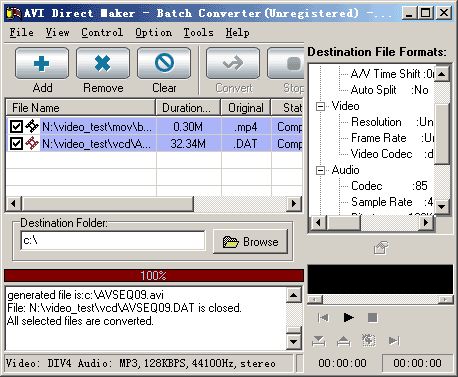458x377 pixels.
Task: Click the .mp4 original format cell
Action: pos(246,127)
